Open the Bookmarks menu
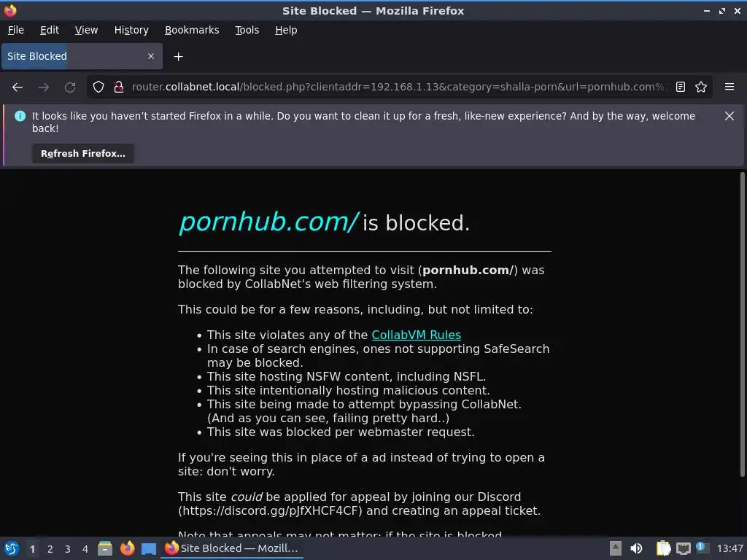 (192, 30)
